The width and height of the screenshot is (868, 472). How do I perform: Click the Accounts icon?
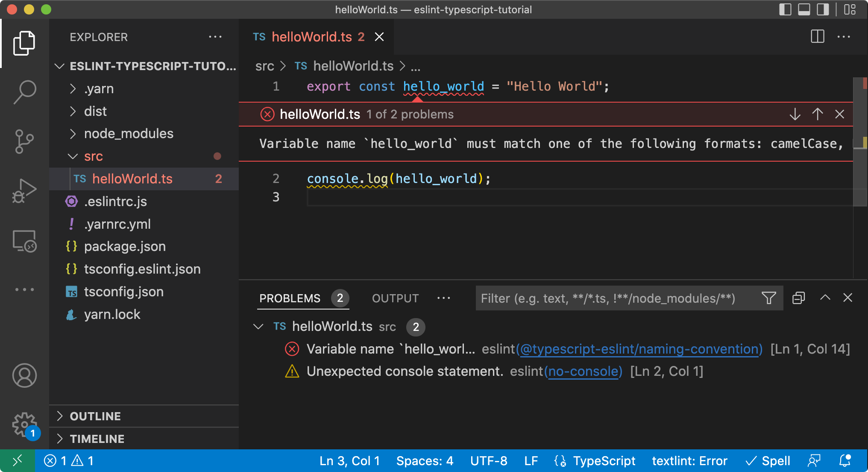pos(24,375)
